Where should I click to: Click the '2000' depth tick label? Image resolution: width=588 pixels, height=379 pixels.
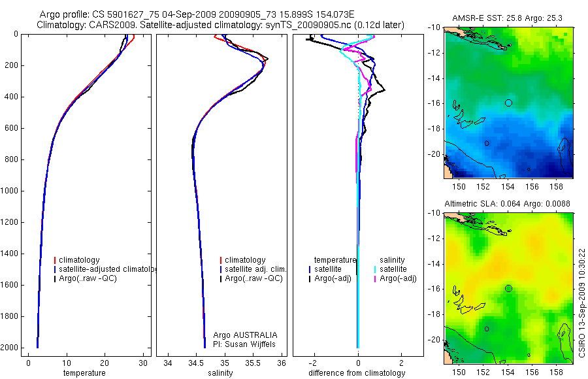tap(10, 348)
